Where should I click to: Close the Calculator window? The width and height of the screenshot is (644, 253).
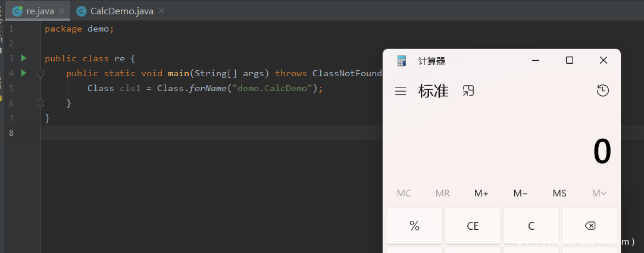point(603,60)
